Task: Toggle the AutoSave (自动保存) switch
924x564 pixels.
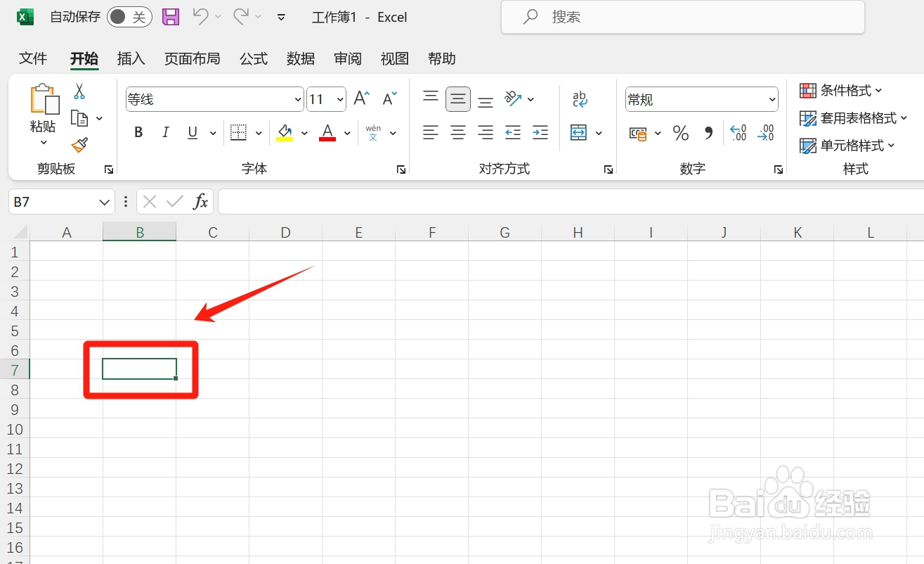Action: click(x=129, y=17)
